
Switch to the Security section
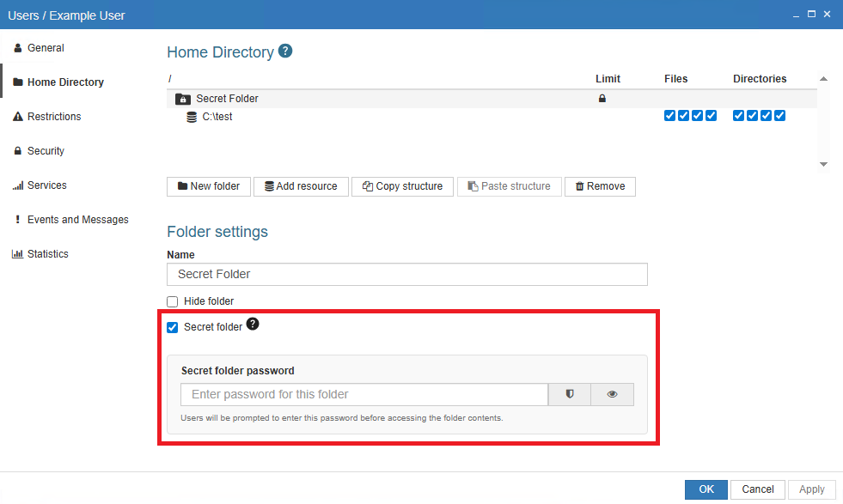[x=46, y=151]
